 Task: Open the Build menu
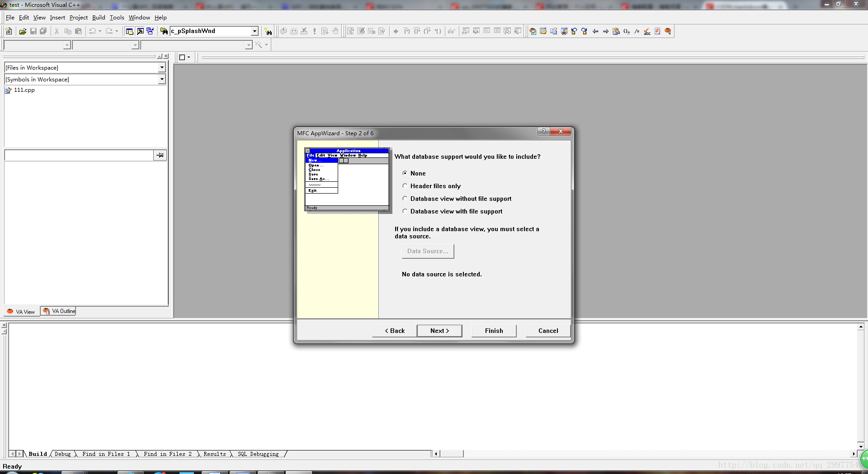point(99,18)
